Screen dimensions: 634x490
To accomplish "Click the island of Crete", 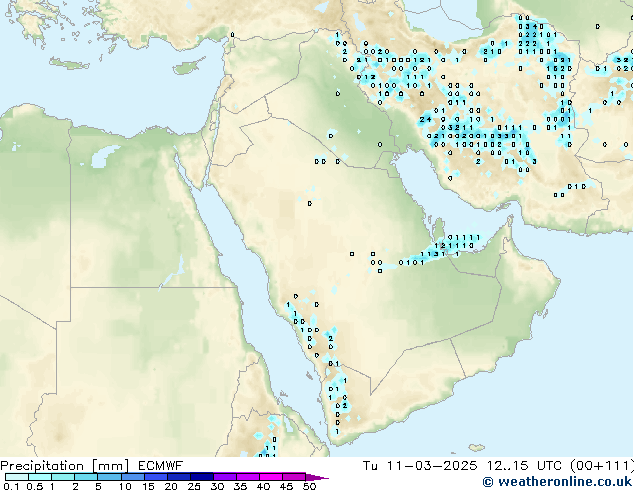I will tap(68, 64).
